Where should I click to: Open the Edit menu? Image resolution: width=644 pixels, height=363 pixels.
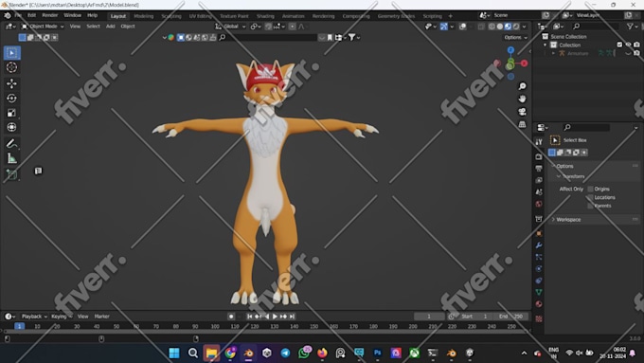[x=31, y=15]
